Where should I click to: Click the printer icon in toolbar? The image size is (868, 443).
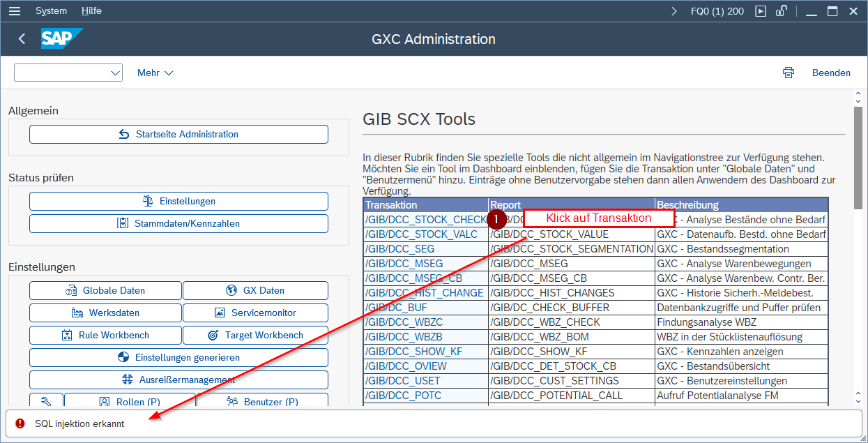click(789, 73)
